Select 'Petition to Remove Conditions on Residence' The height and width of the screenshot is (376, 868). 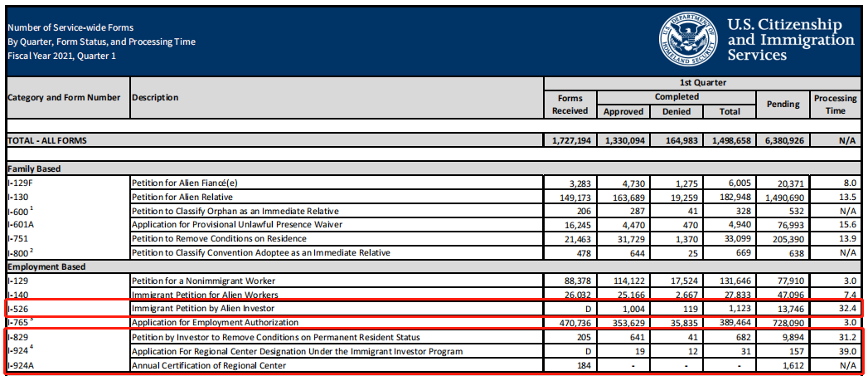219,238
